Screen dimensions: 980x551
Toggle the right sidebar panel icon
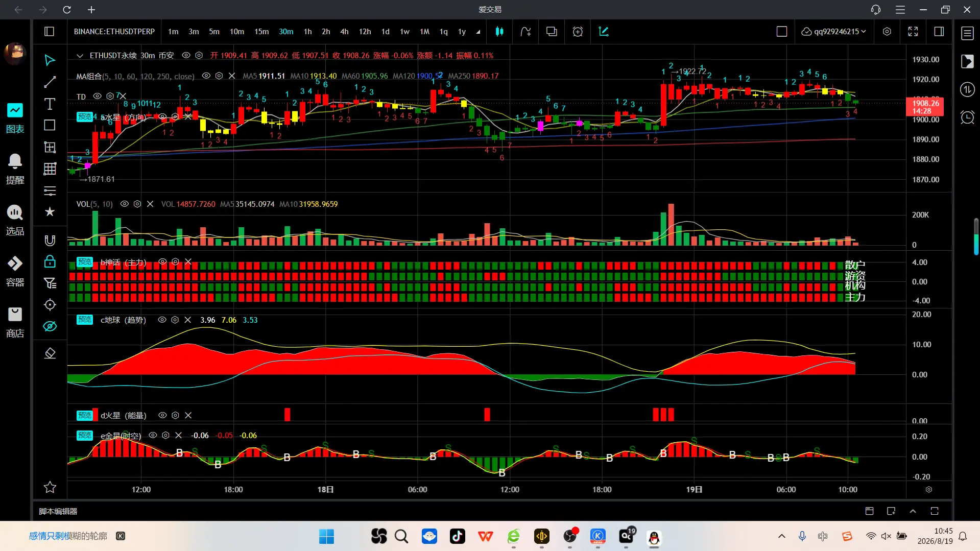(939, 32)
